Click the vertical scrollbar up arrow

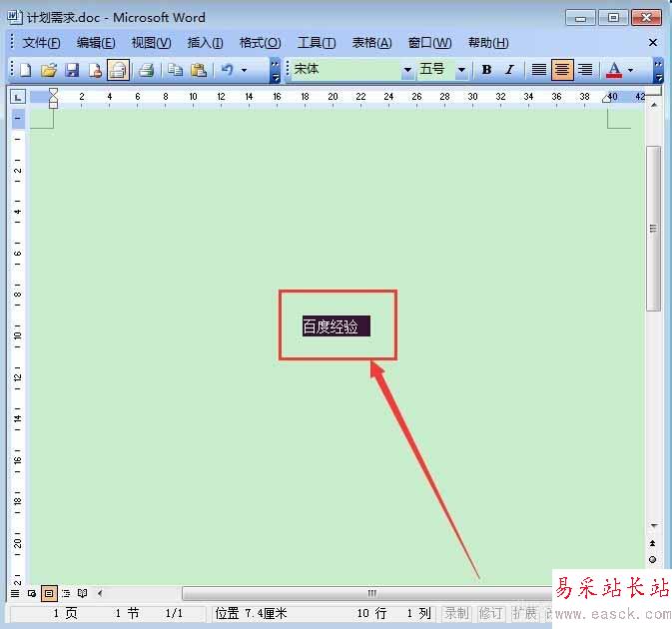[x=654, y=105]
